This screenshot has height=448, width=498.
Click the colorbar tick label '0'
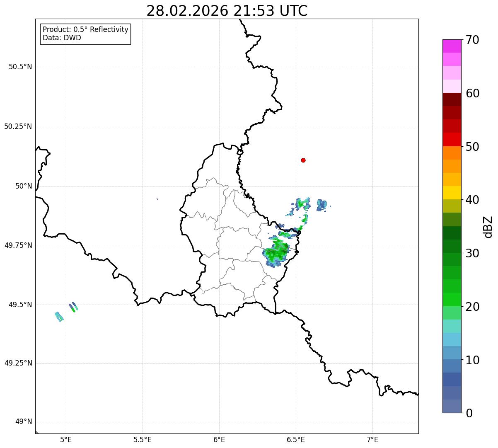click(469, 413)
